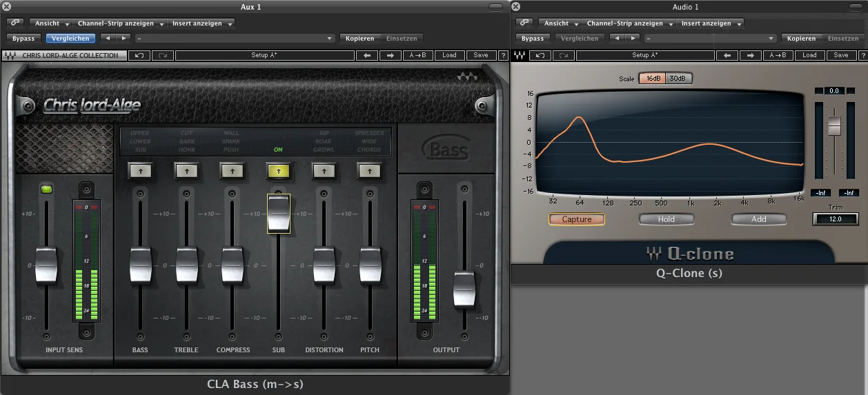Open Insert anzeigen dropdown in Aux 1
Screen dimensions: 868x395
click(x=201, y=23)
